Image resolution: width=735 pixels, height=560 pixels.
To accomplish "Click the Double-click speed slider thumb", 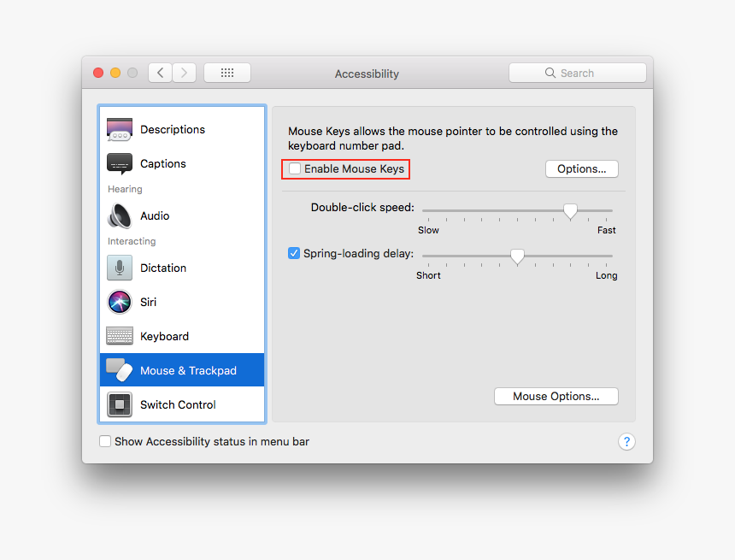I will point(570,211).
